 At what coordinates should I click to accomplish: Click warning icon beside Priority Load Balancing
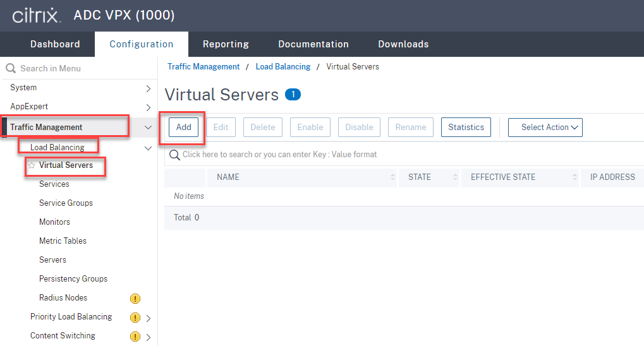pos(135,318)
